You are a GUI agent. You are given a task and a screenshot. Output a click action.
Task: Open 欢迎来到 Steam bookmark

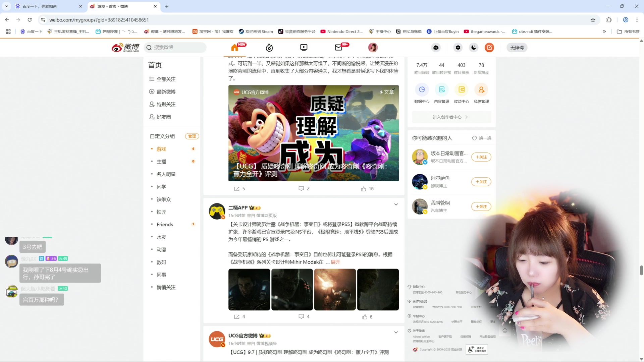click(256, 32)
